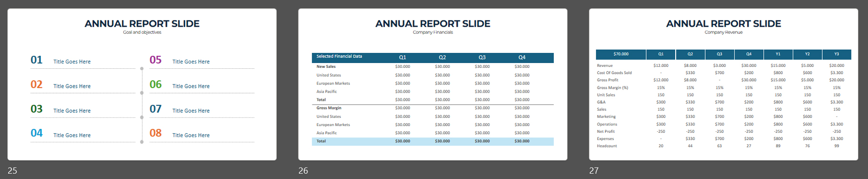Screen dimensions: 868x179
Task: Click the Y3 column header on slide 27
Action: click(837, 54)
